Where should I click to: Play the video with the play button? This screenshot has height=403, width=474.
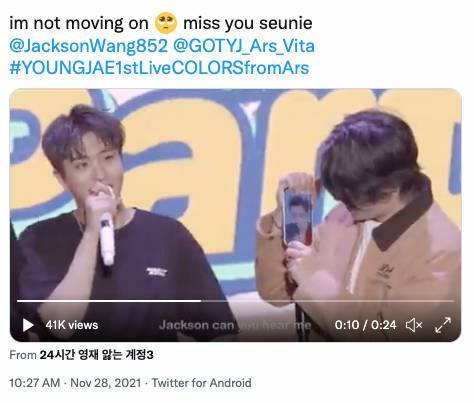click(x=28, y=325)
